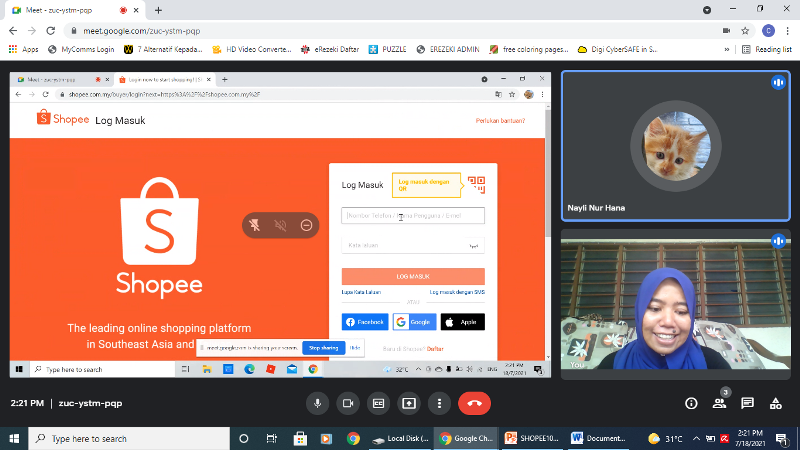Click Shopee QR code login icon
The height and width of the screenshot is (450, 800).
tap(477, 184)
